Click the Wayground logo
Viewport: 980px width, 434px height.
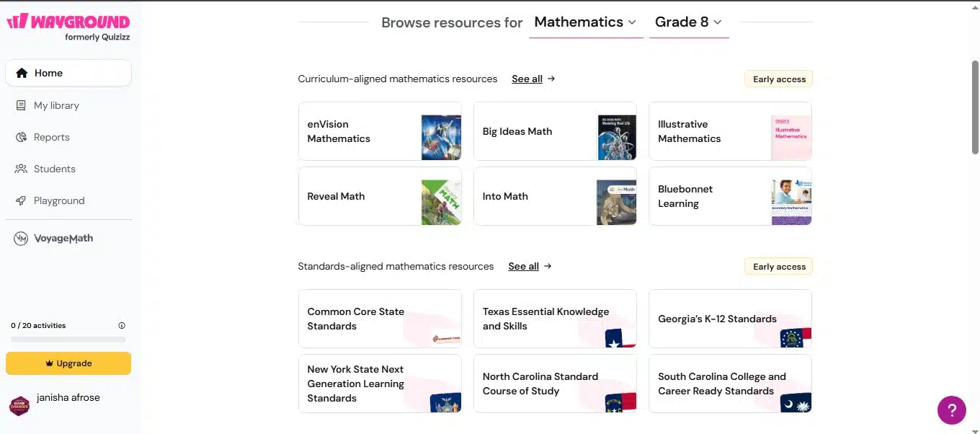[68, 26]
